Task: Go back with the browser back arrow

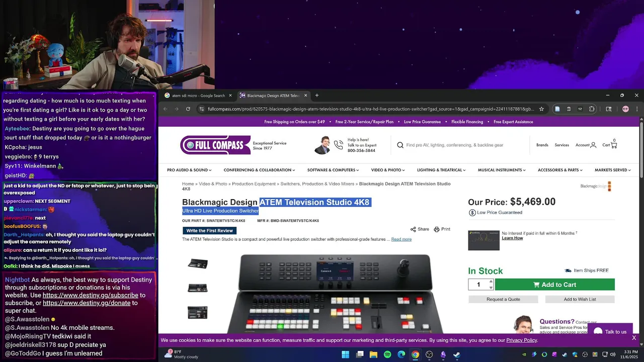Action: click(166, 109)
